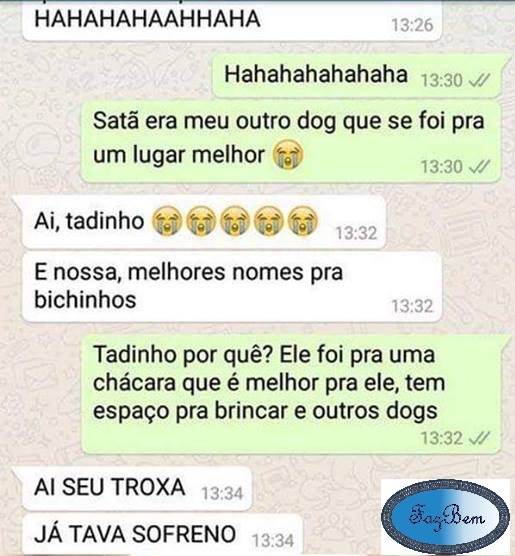The width and height of the screenshot is (515, 556).
Task: Tap the 'JÁ TAVA SOFRENO' message
Action: point(162,535)
